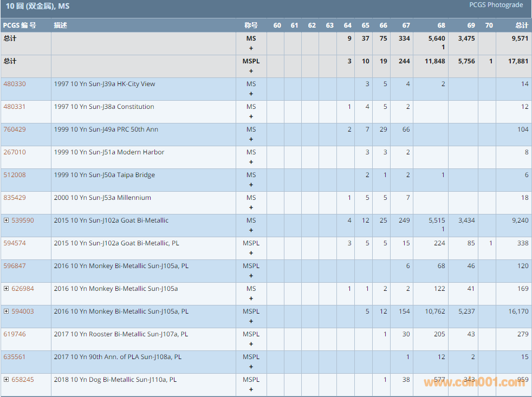Open PCGS number 760429 link

[x=15, y=129]
